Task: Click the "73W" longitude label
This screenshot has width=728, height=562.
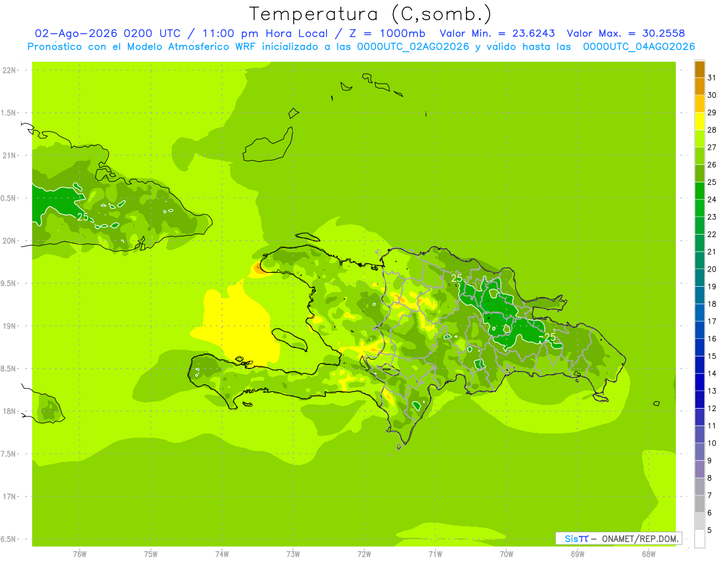Action: point(293,554)
